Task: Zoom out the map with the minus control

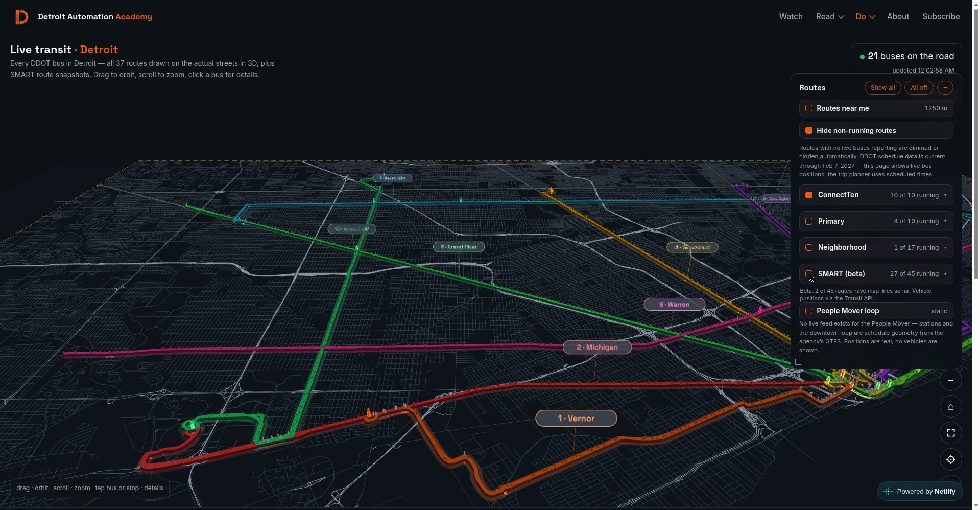Action: point(950,380)
